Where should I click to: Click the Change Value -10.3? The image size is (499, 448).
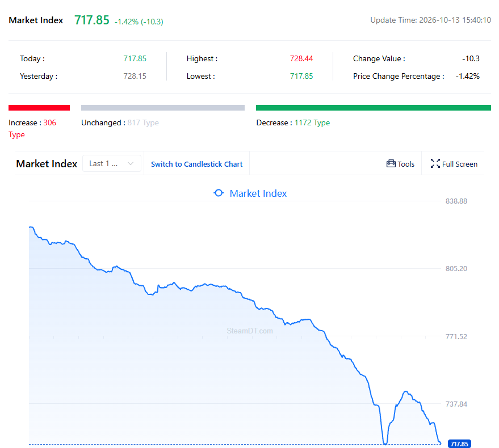(471, 58)
